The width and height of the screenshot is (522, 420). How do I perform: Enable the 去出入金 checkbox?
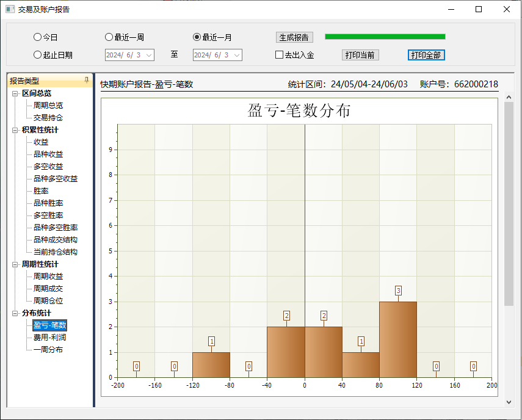pos(280,55)
